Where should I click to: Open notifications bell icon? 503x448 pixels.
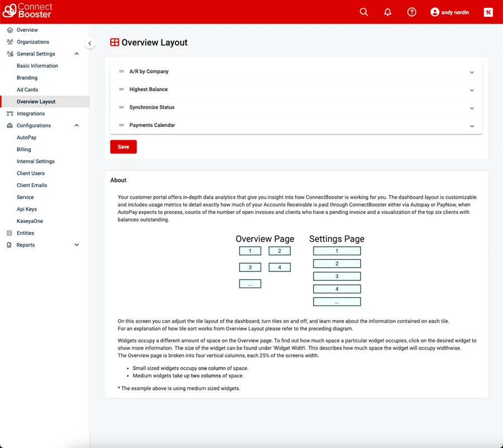[388, 12]
